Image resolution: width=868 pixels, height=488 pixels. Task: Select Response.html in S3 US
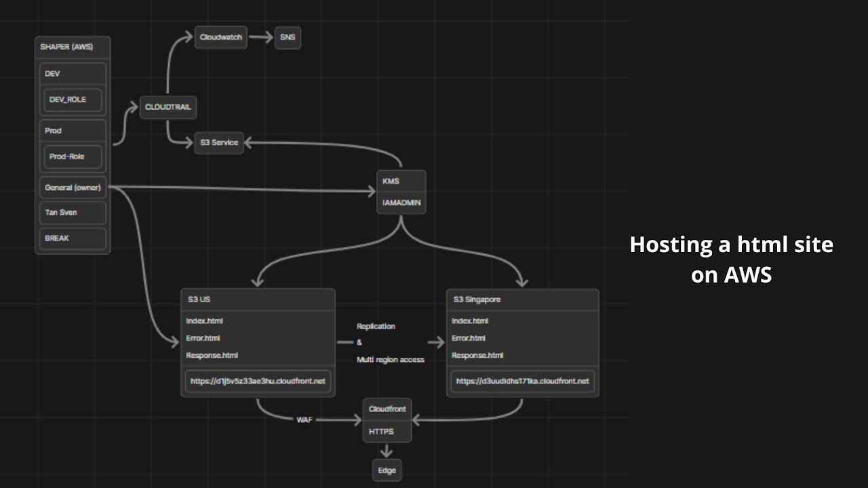click(x=212, y=355)
